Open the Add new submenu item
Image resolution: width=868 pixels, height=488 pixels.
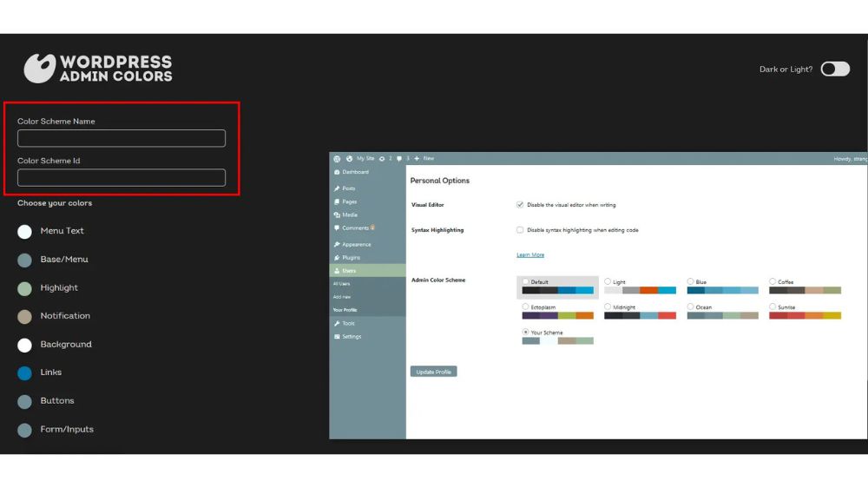342,297
